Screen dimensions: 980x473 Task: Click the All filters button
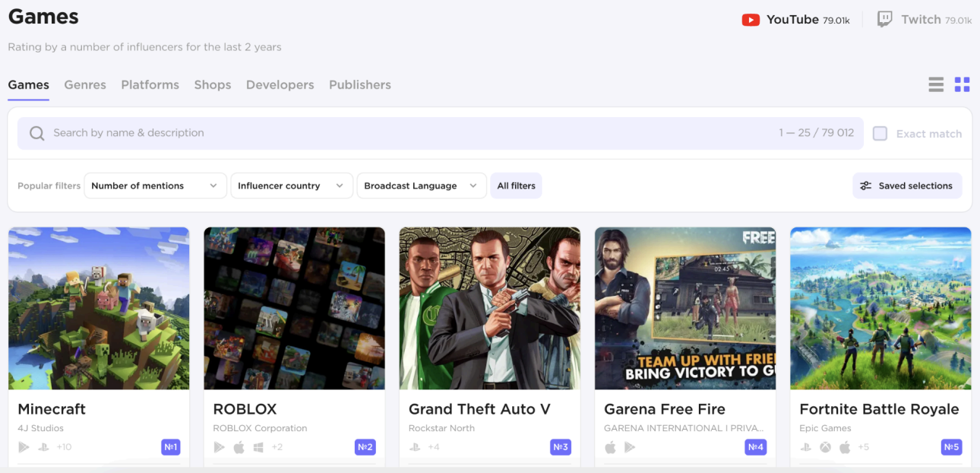point(517,186)
